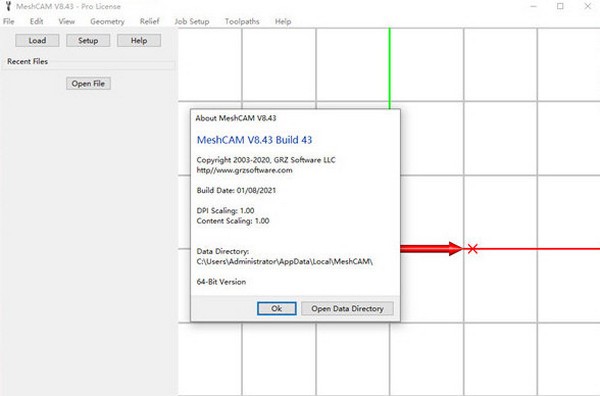Click the MeshCAM V8.43 Build 43 heading

[254, 140]
